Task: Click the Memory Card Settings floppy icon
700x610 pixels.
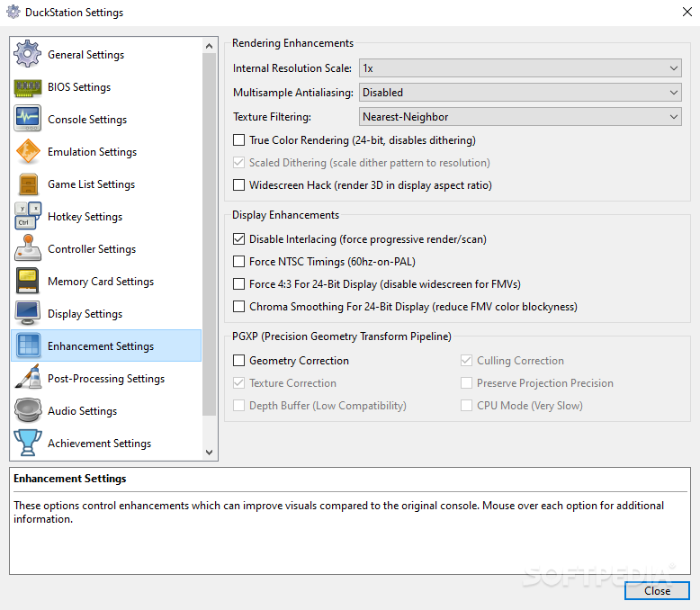Action: pyautogui.click(x=28, y=281)
